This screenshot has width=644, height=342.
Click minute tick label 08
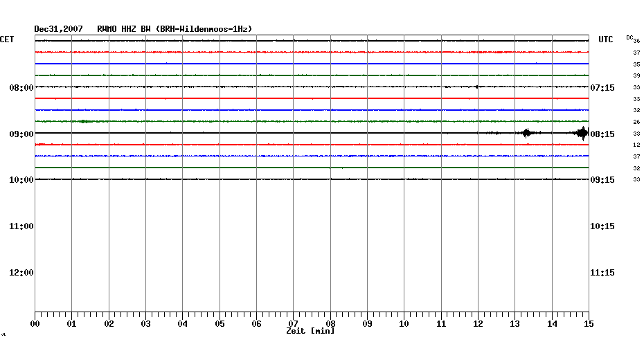330,324
